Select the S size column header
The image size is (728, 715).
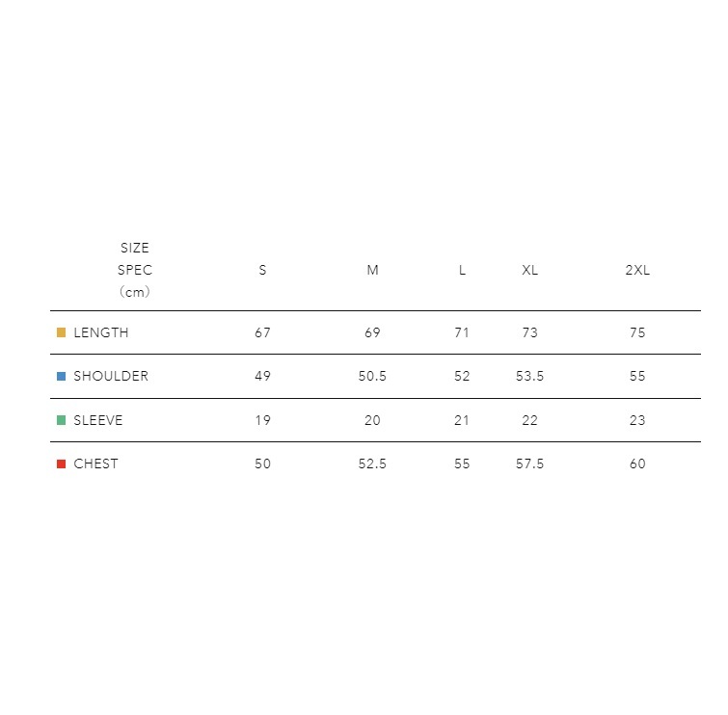coord(262,270)
